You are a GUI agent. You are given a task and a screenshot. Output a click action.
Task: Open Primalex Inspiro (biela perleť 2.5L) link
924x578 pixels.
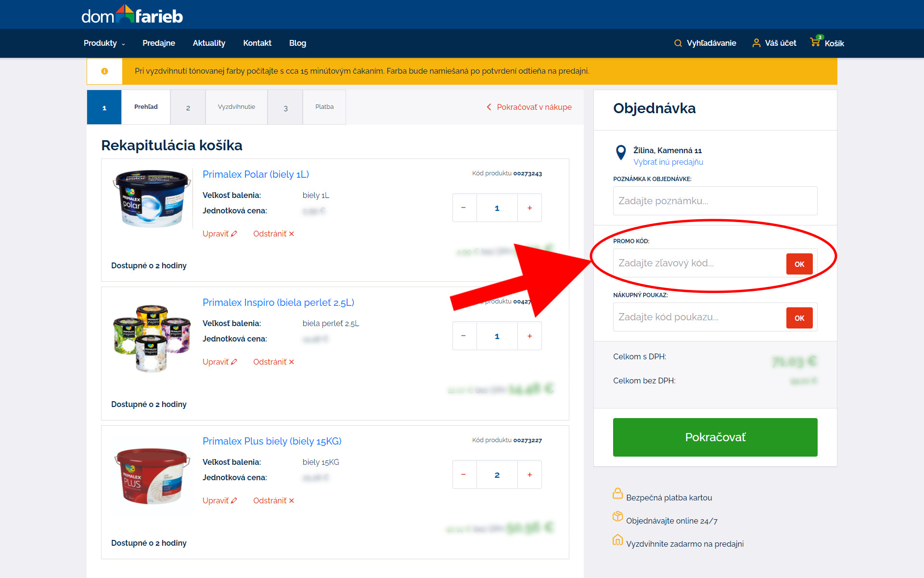pyautogui.click(x=278, y=302)
